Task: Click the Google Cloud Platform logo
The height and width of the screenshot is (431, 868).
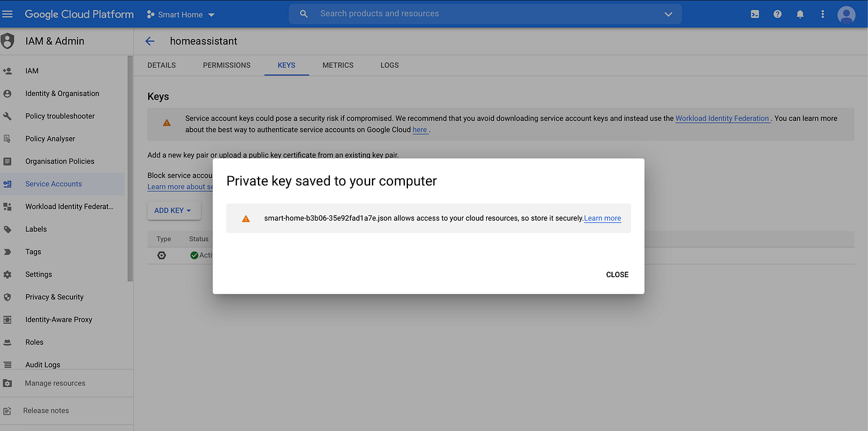Action: (79, 14)
